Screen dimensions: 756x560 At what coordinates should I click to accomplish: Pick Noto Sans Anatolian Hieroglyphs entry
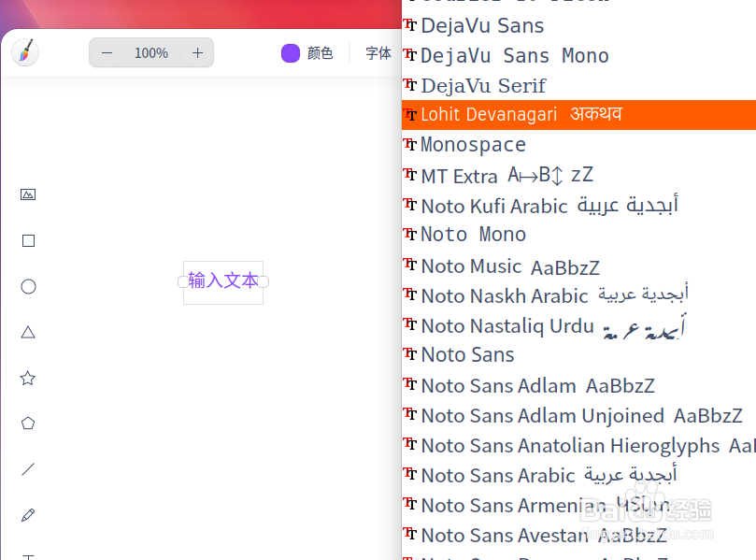[x=578, y=446]
